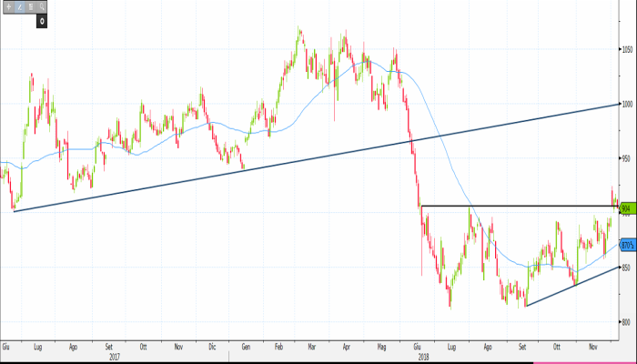Select the line drawing tool icon
Image resolution: width=637 pixels, height=364 pixels.
pyautogui.click(x=20, y=6)
